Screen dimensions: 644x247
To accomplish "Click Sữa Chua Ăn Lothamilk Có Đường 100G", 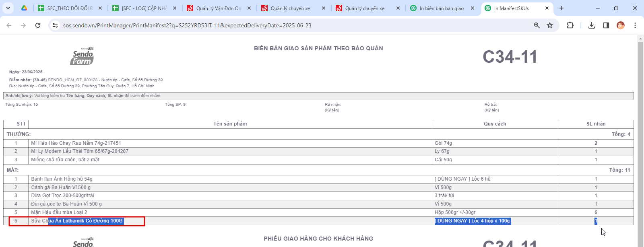I will (x=77, y=221).
